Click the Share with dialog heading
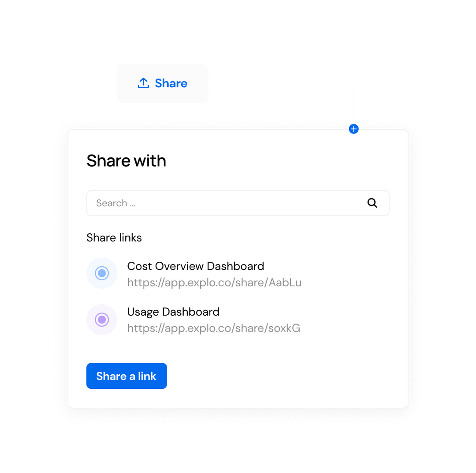 point(126,160)
